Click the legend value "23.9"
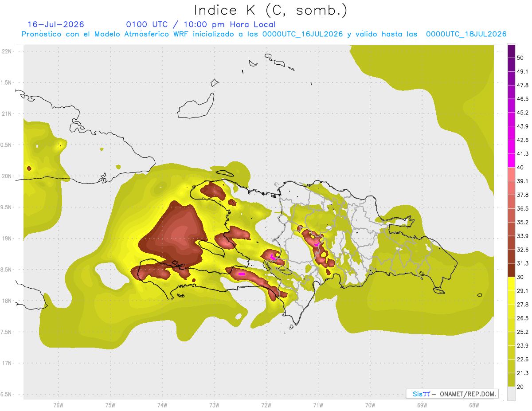 tap(522, 346)
